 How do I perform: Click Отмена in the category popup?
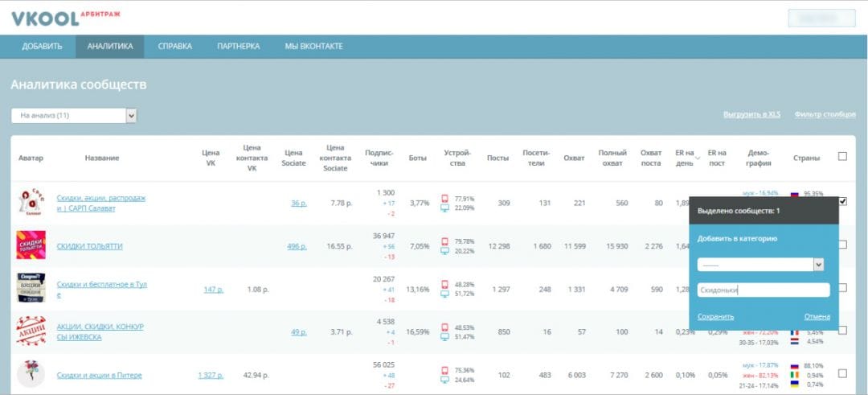pyautogui.click(x=817, y=317)
